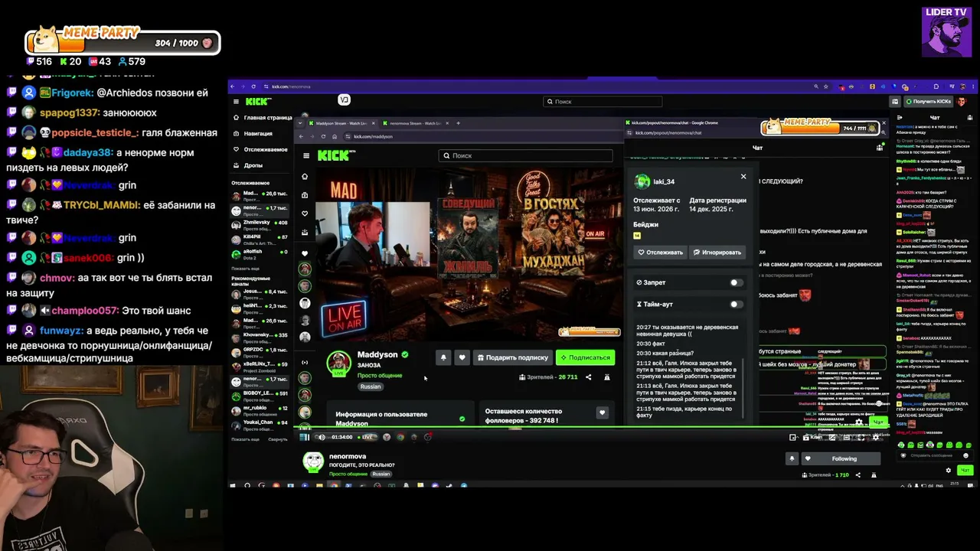Mute the nenormova player volume
980x551 pixels.
coord(322,437)
